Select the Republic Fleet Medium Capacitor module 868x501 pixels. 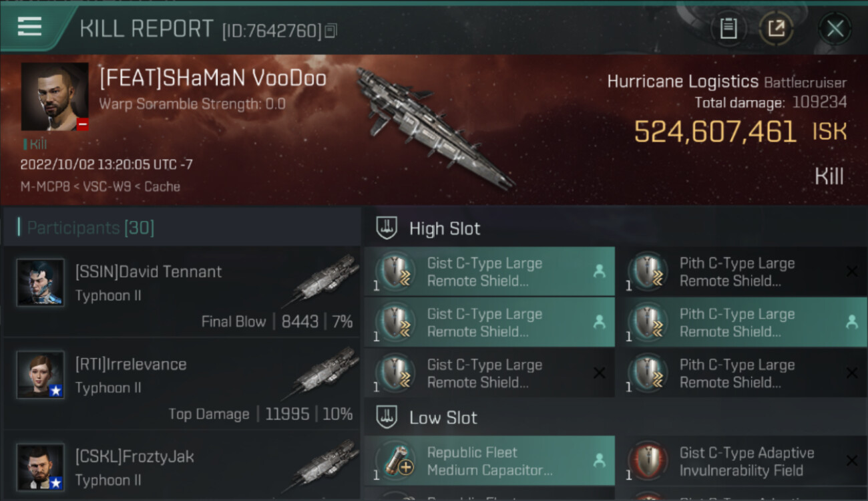click(489, 461)
